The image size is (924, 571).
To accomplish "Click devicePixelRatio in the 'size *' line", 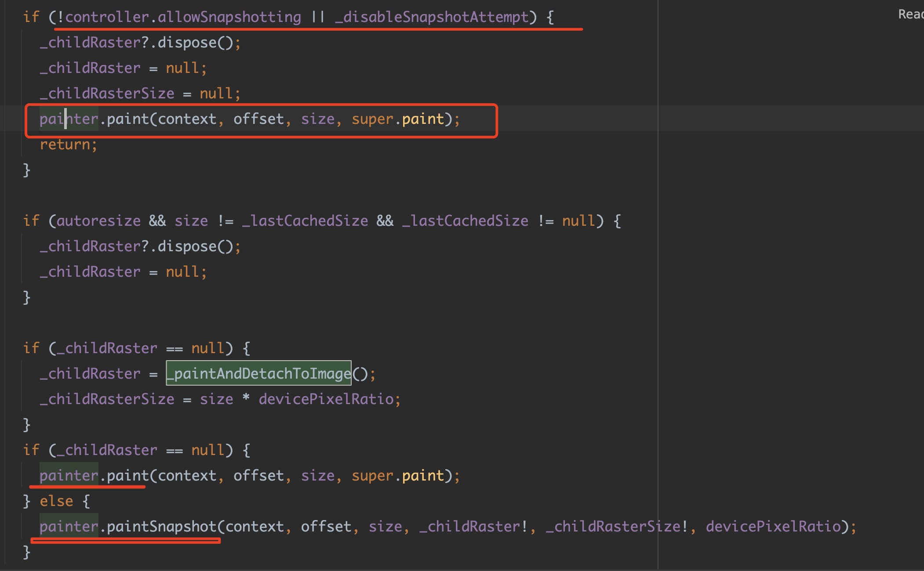I will tap(326, 399).
